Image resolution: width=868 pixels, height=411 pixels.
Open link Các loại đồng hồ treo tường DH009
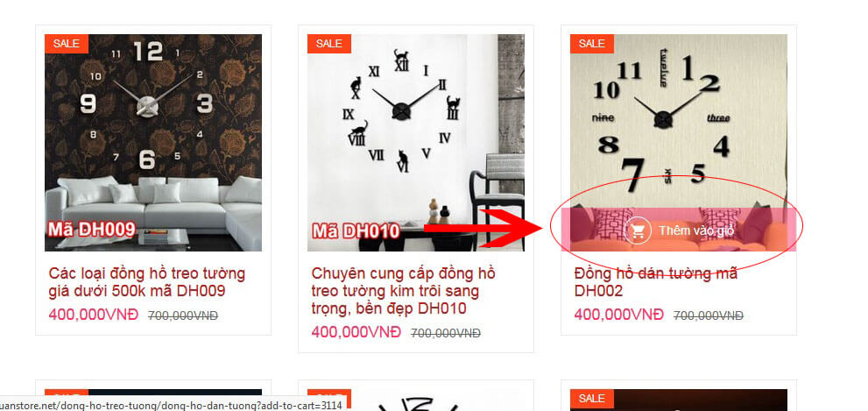146,282
